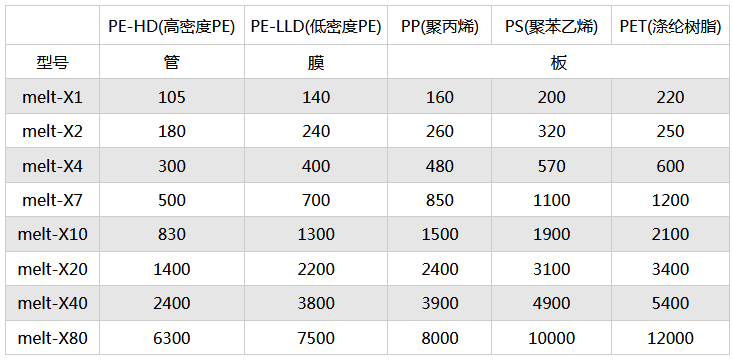Click the 管 cell under PE-HD
Image resolution: width=733 pixels, height=361 pixels.
point(172,62)
